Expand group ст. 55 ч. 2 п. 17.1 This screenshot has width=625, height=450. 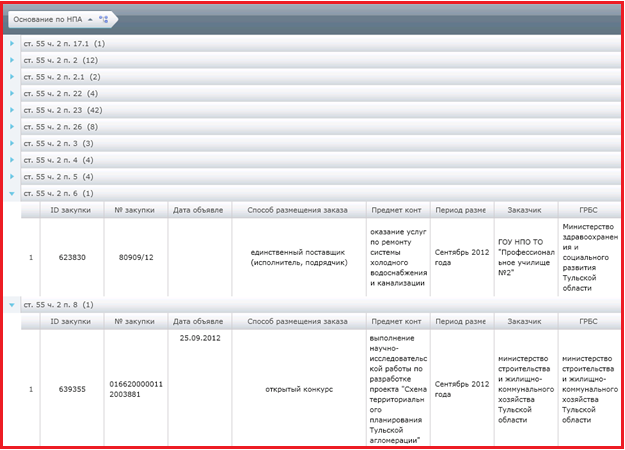pos(12,43)
